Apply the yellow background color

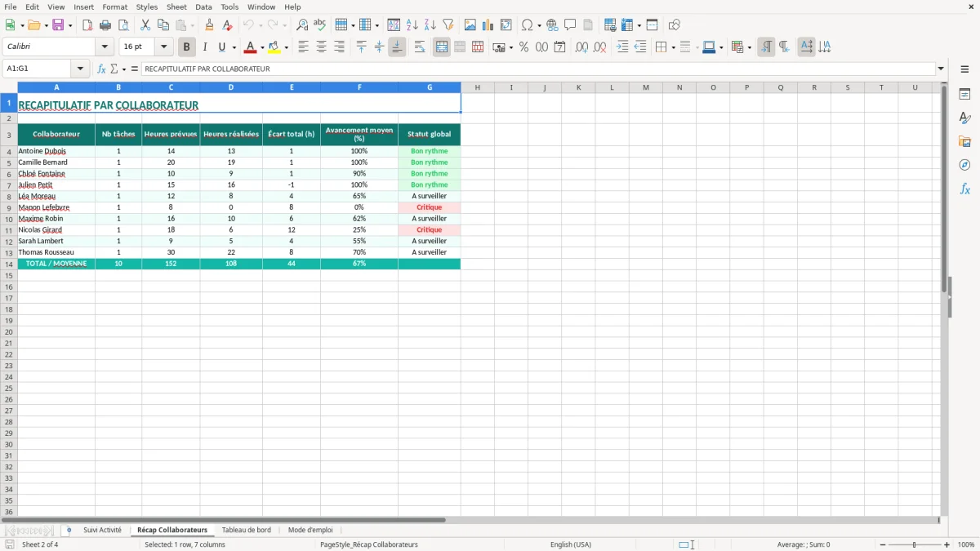click(x=274, y=47)
